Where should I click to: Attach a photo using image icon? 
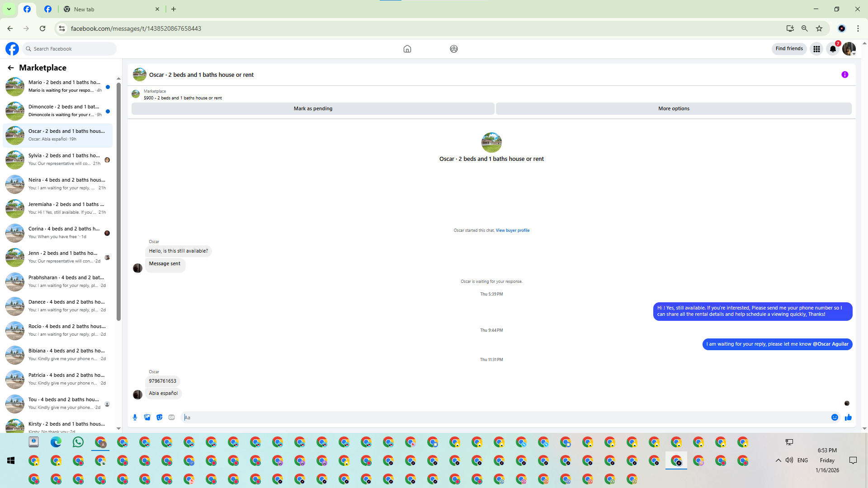147,418
